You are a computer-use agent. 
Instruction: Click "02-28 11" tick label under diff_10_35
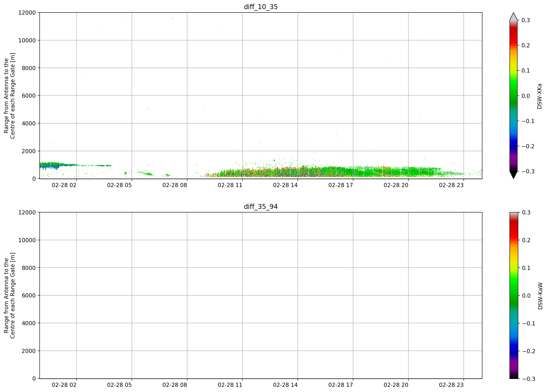[x=230, y=185]
